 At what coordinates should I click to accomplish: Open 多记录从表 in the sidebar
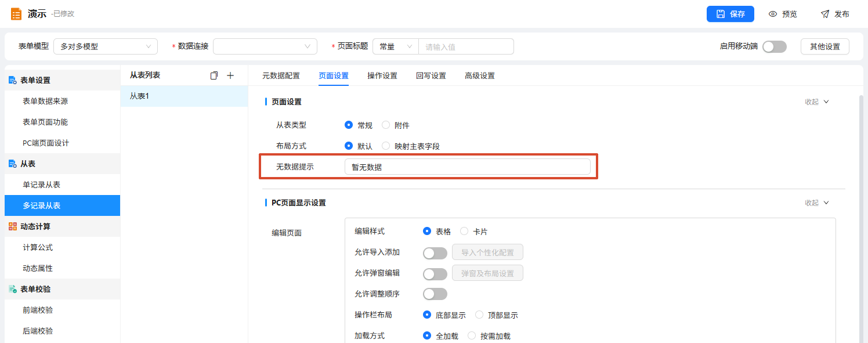point(62,205)
